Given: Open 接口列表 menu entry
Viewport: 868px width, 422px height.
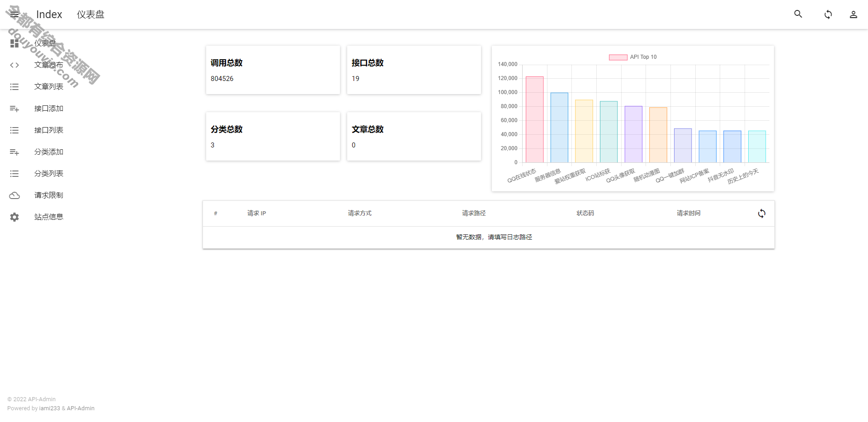Looking at the screenshot, I should [x=49, y=130].
